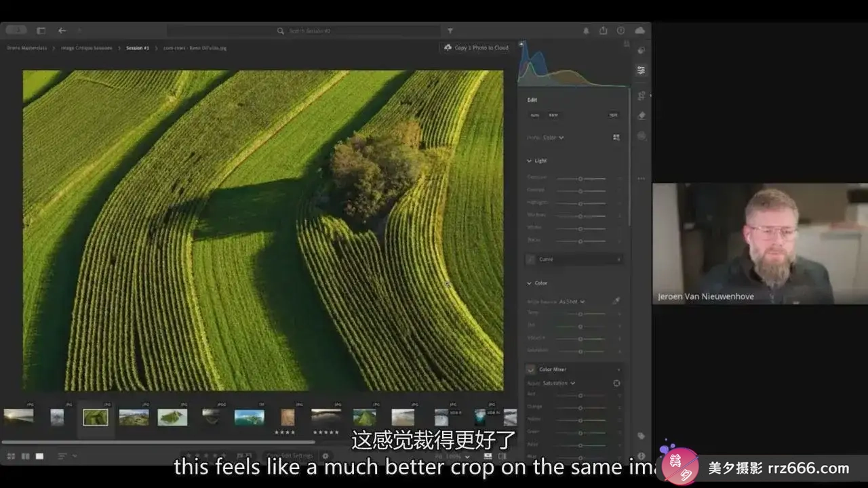Screen dimensions: 868x488
Task: Open the three-dots more options icon
Action: pos(641,179)
